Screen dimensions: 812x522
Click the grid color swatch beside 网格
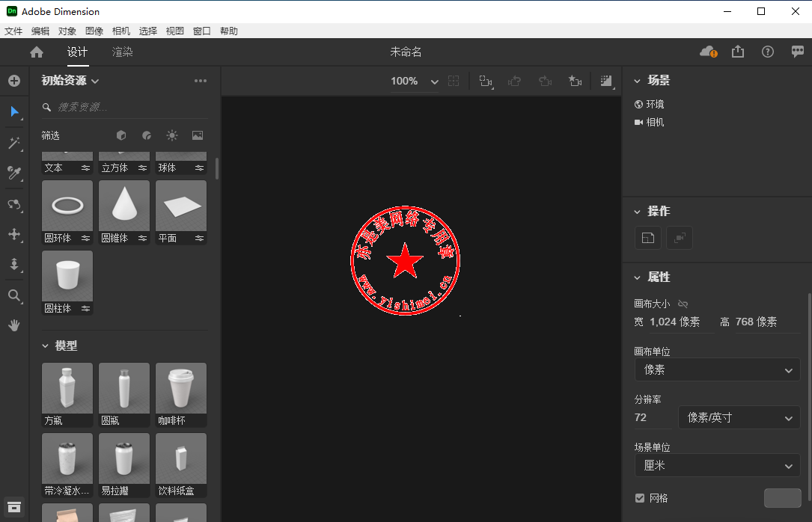(783, 498)
